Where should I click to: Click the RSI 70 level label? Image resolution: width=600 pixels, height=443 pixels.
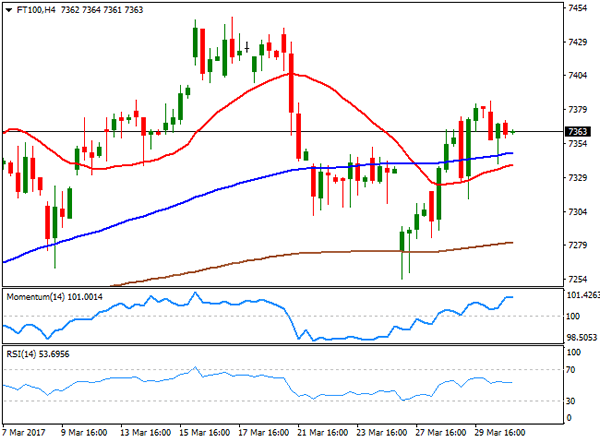pos(571,370)
